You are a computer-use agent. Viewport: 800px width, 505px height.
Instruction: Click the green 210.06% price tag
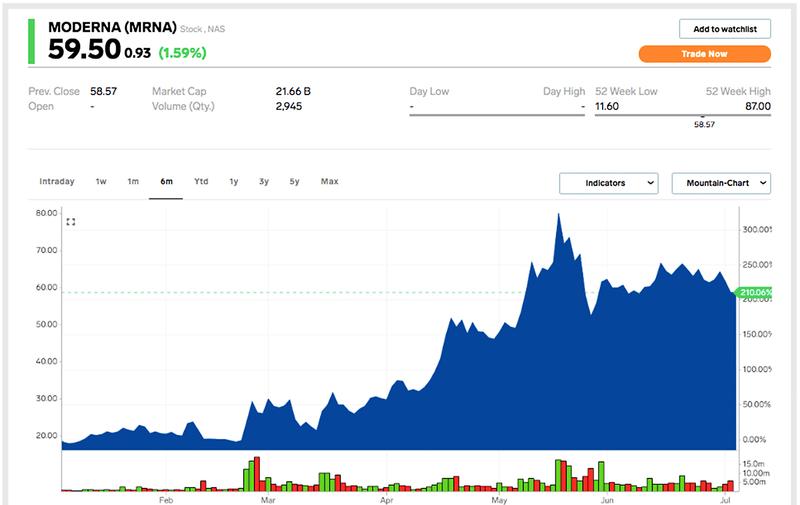[x=754, y=292]
